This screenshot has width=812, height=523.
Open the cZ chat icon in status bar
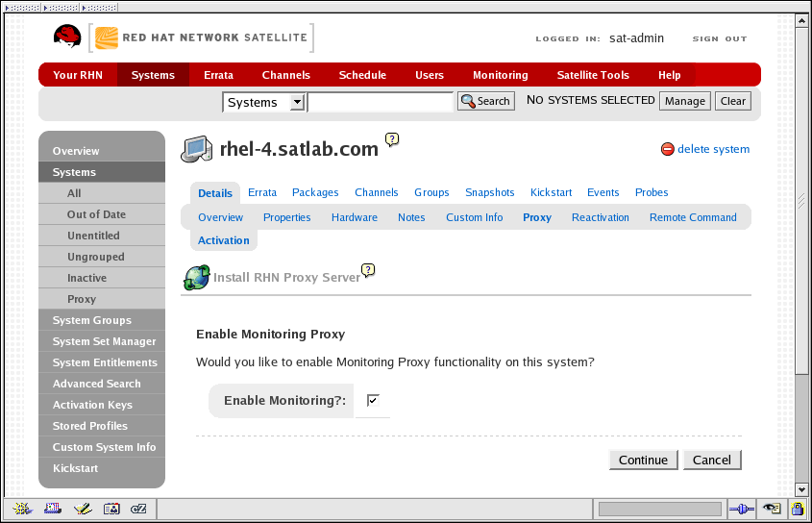[138, 509]
